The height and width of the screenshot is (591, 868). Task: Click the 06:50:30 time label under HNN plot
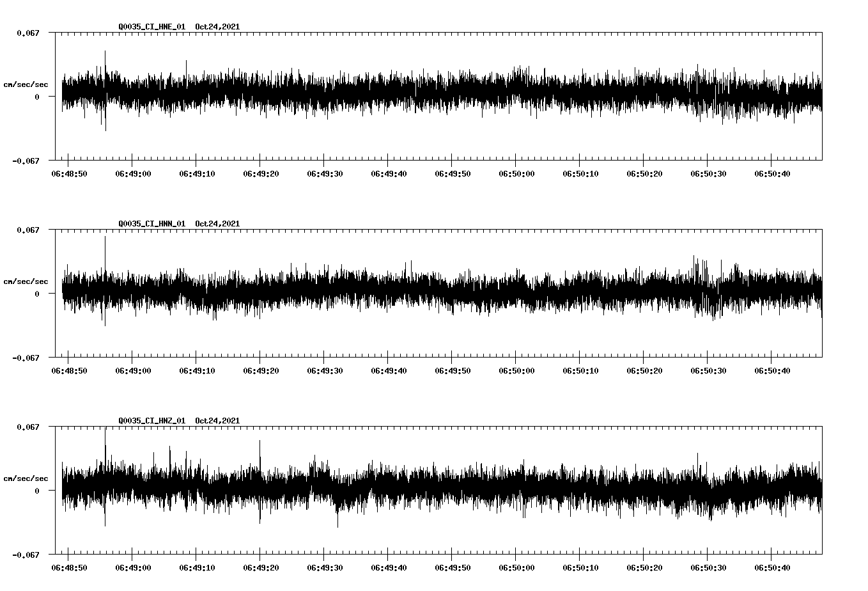(708, 371)
